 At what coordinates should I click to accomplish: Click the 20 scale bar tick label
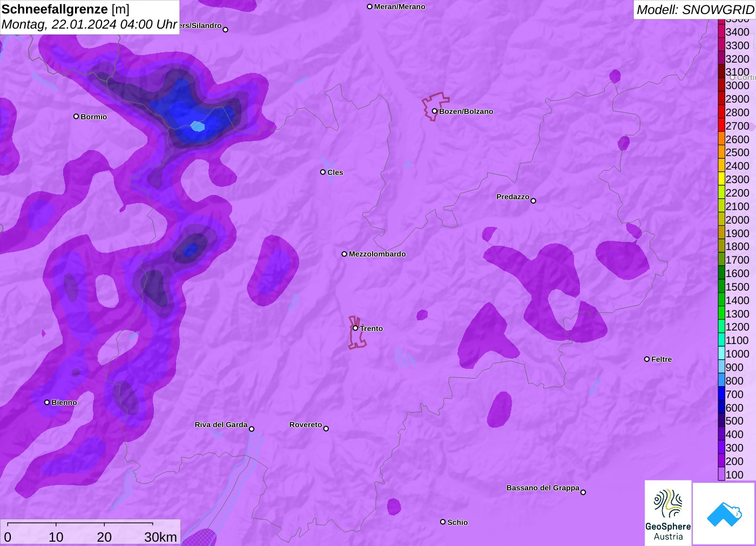pyautogui.click(x=104, y=537)
